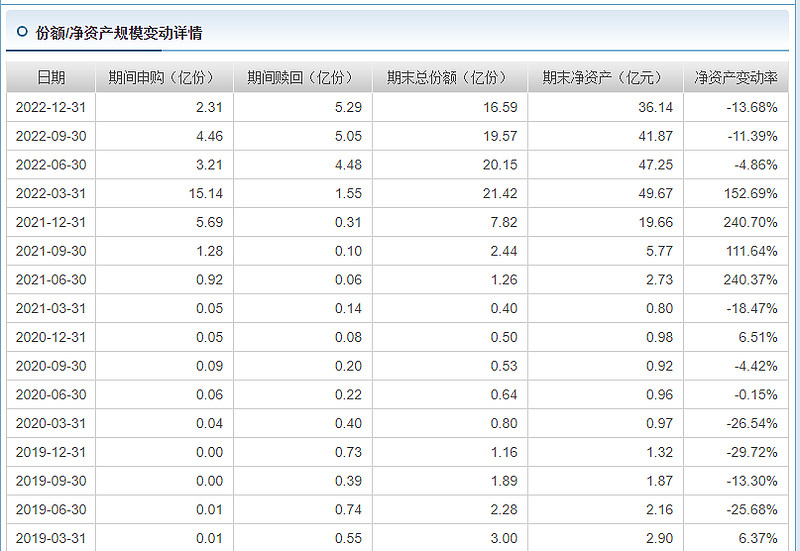Select total shares value 21.42
This screenshot has height=551, width=800.
(500, 193)
